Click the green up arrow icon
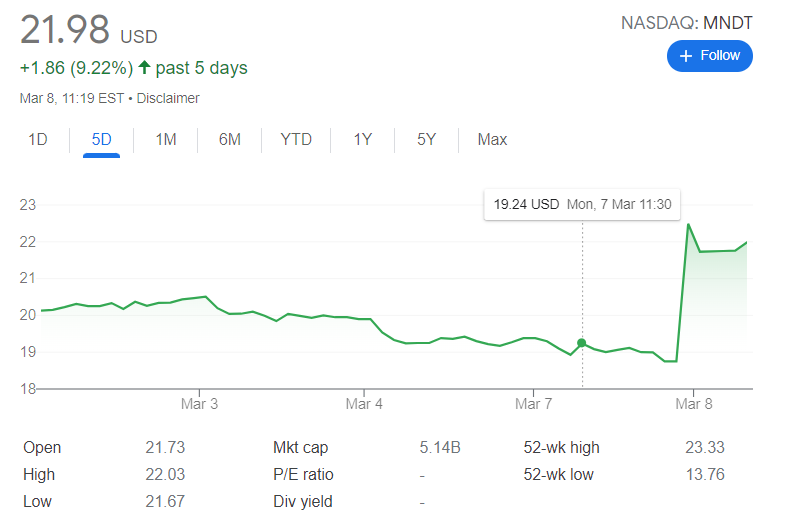 [x=144, y=68]
